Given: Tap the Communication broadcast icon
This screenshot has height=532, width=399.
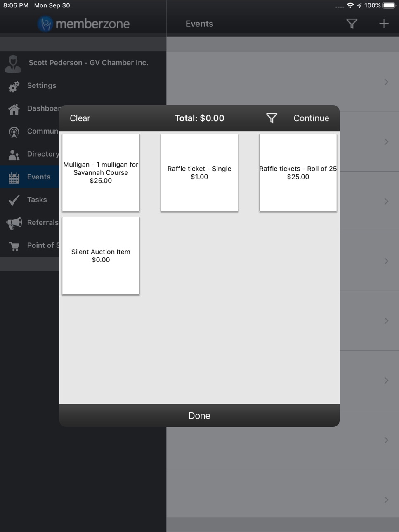Looking at the screenshot, I should [14, 132].
